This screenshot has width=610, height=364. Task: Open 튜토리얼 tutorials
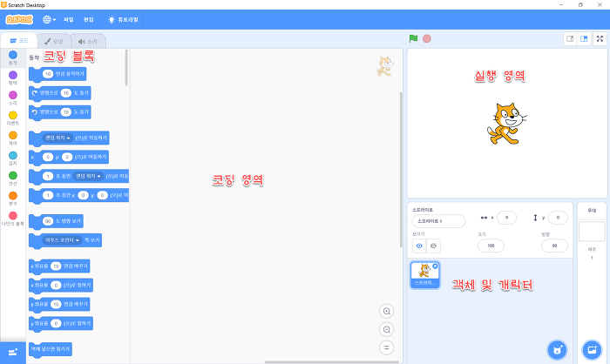coord(123,19)
